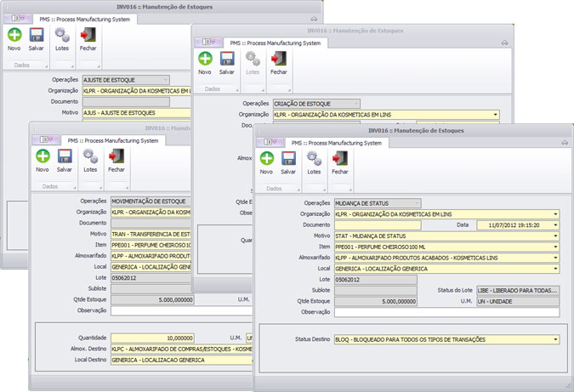The height and width of the screenshot is (392, 574).
Task: Expand Status Destino BLOQ dropdown
Action: point(555,339)
